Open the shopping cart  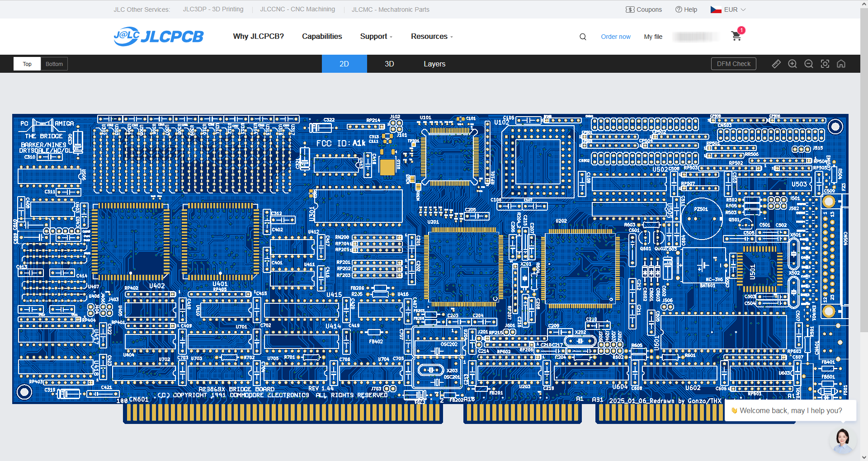(x=736, y=36)
